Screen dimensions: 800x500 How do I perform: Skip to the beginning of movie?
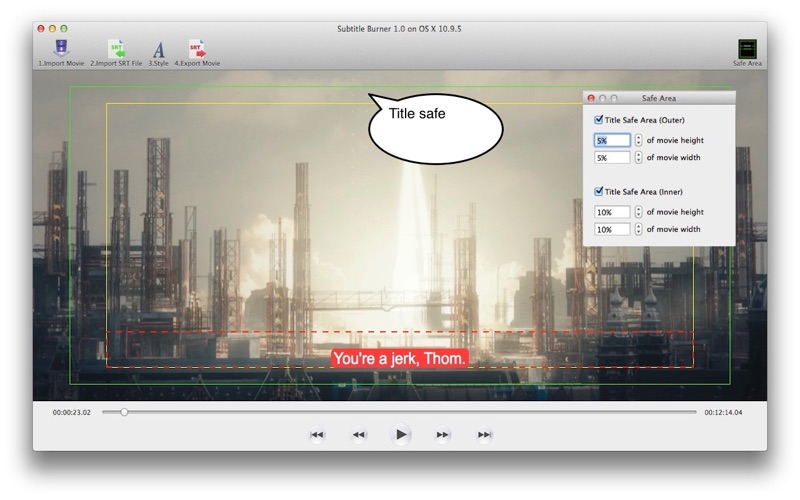317,435
